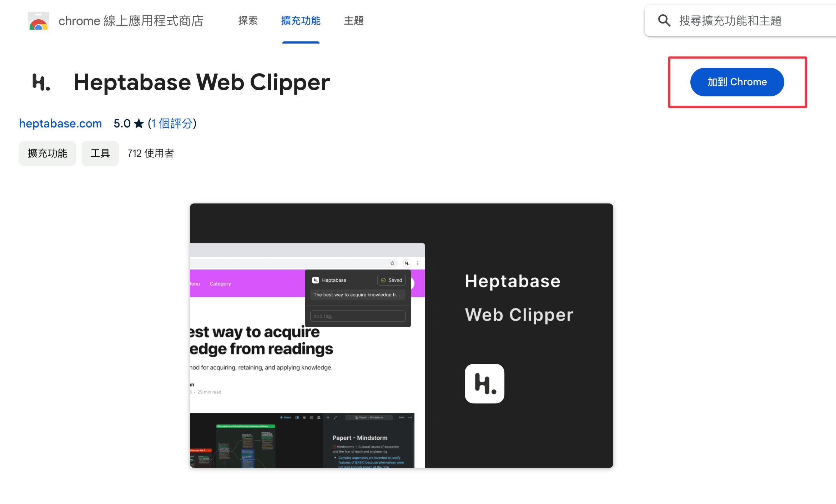Click the Heptabase icon in the screenshot's browser toolbar

point(407,263)
